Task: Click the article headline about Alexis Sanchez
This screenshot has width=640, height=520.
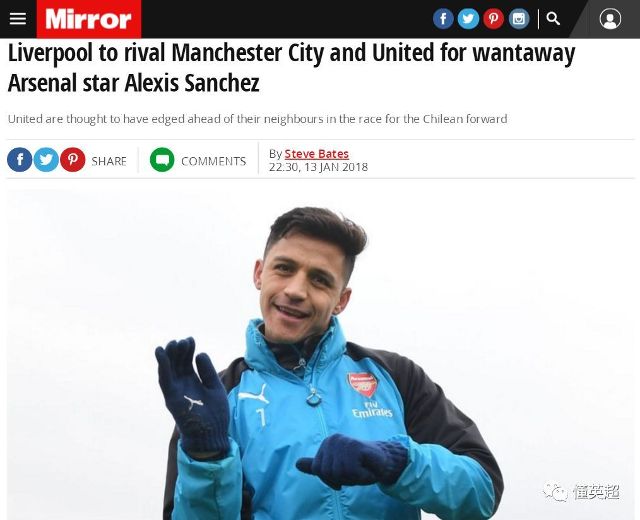Action: [x=291, y=68]
